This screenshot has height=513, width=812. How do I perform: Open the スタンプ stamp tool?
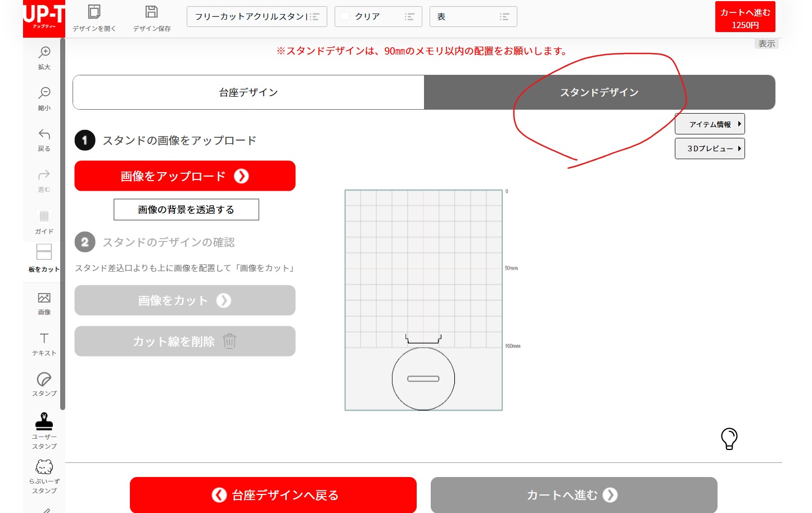[44, 384]
